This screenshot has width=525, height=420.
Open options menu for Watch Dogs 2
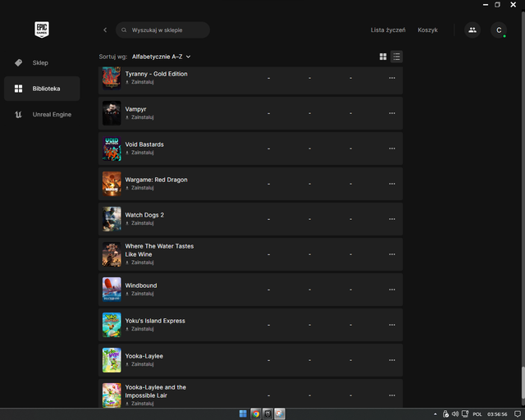[x=392, y=219]
